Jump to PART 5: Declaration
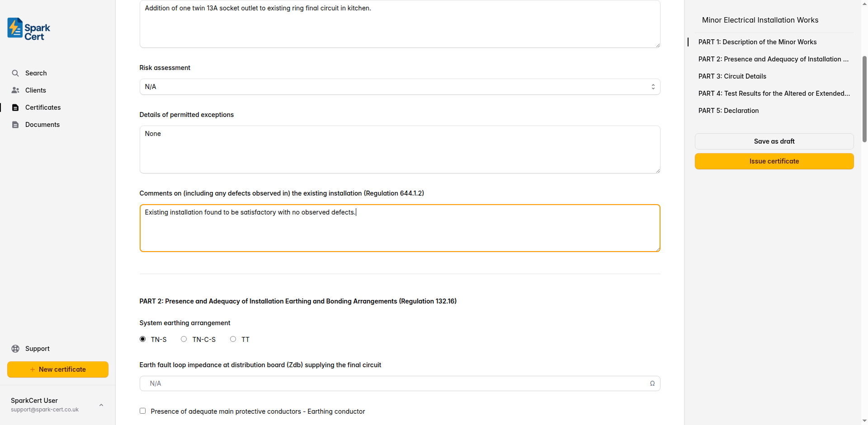 [x=728, y=110]
